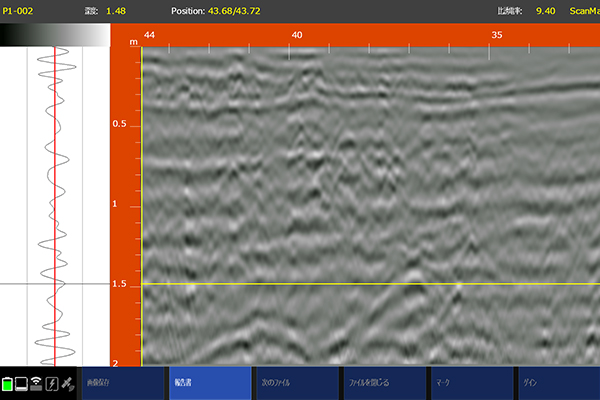
Task: Open the 報告書 (report) button
Action: point(207,383)
